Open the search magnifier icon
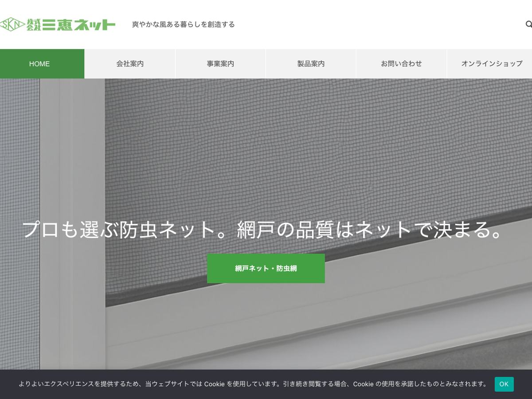Screen dimensions: 532x399 528,24
